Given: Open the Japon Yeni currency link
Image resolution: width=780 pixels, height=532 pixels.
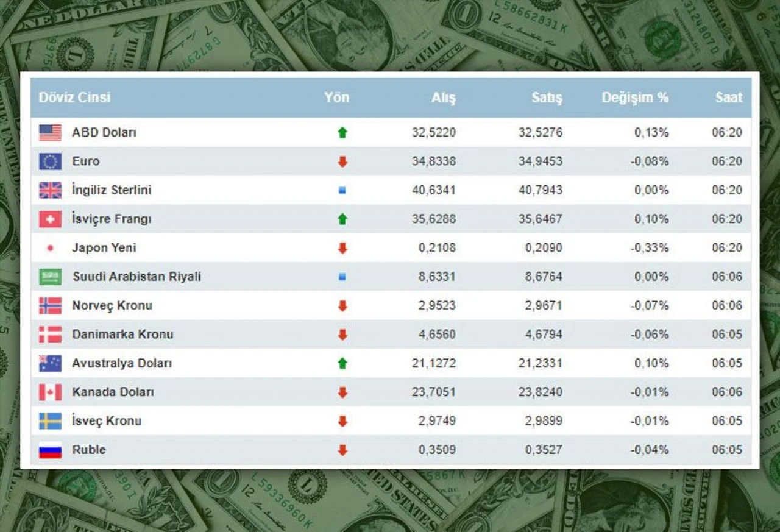Looking at the screenshot, I should [104, 248].
